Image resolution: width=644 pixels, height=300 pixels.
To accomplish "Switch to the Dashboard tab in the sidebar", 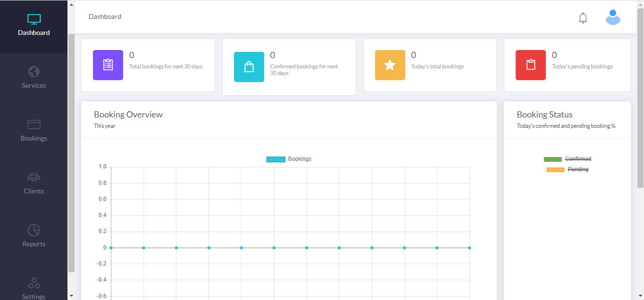I will point(33,24).
